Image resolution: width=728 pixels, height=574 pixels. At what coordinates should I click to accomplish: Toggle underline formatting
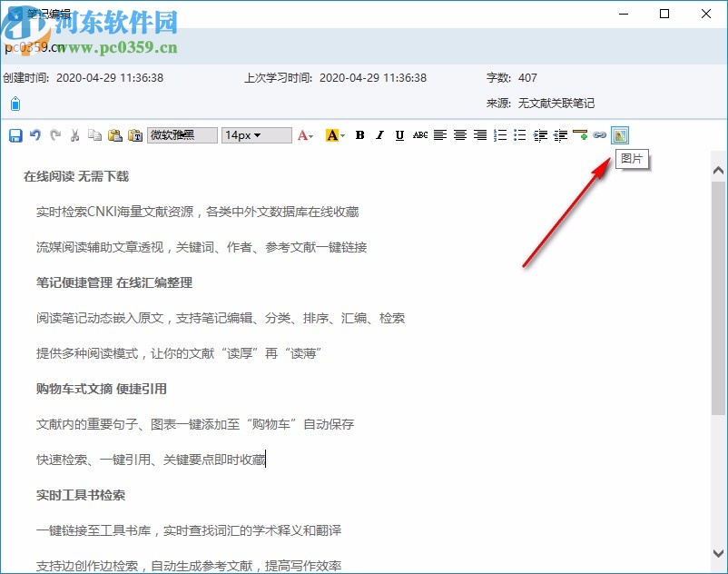399,134
